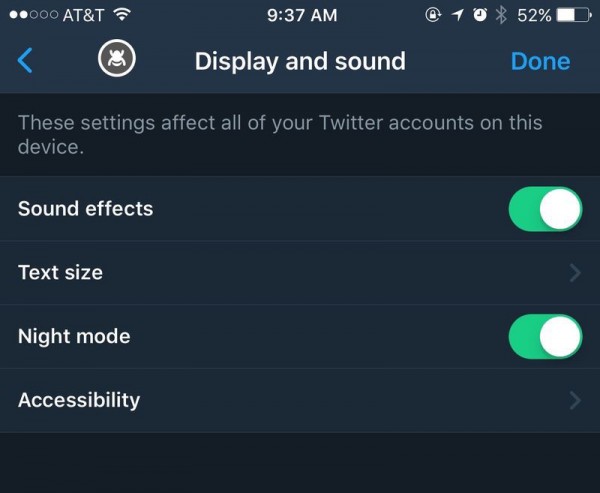Tap the alarm clock status icon

(480, 15)
